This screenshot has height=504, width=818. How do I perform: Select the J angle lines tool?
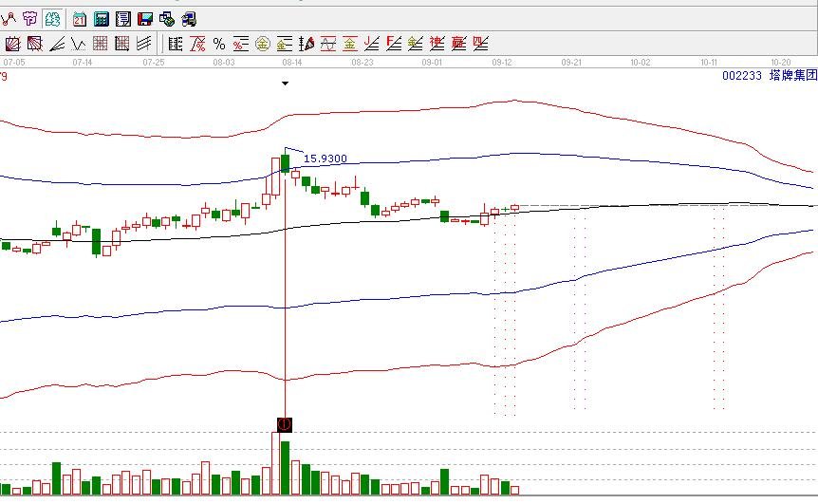pos(371,44)
